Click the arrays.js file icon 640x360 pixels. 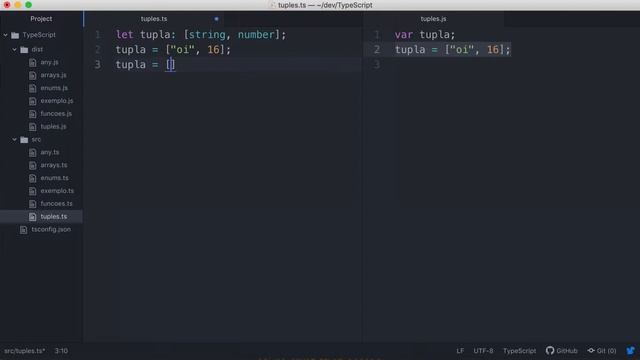coord(33,76)
